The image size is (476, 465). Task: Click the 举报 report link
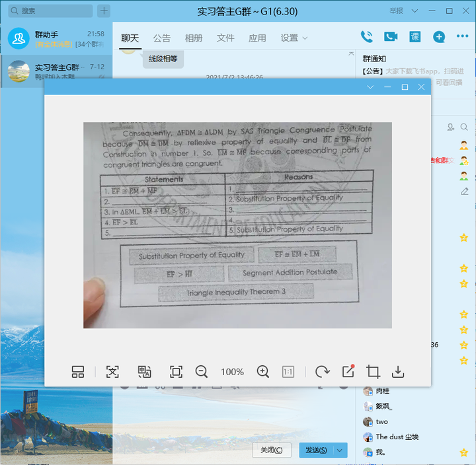[x=397, y=11]
